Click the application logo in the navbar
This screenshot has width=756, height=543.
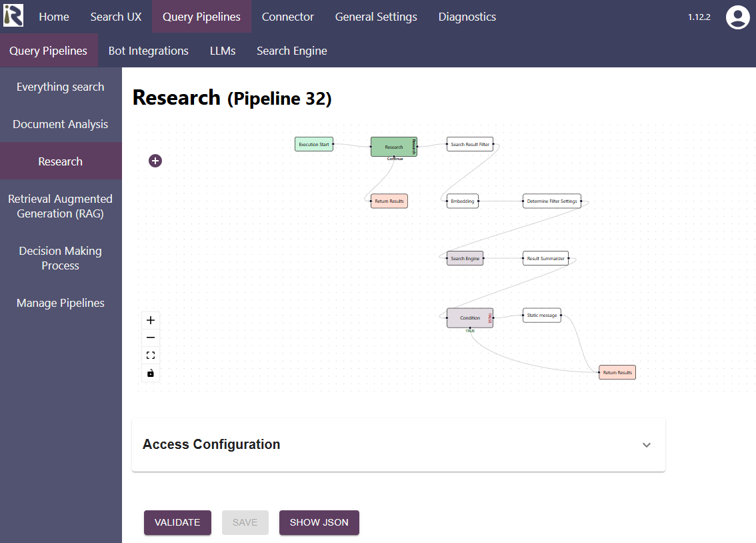point(13,16)
